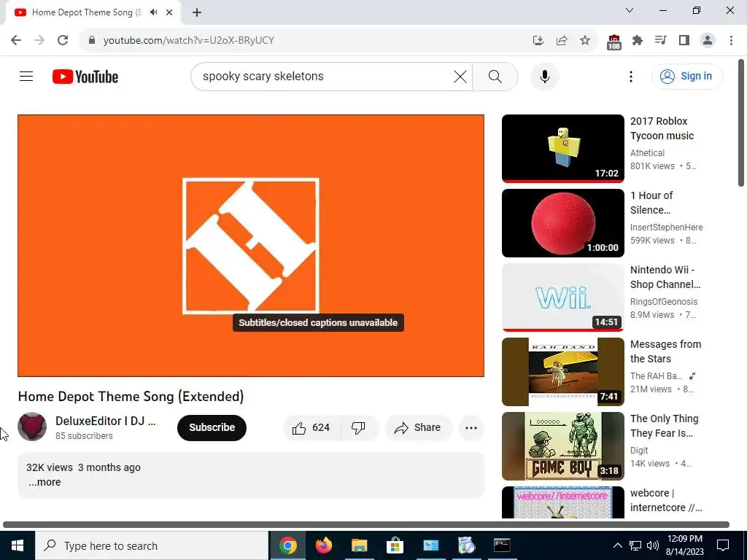
Task: Open the 2017 Roblox Tycoon music thumbnail
Action: 562,149
